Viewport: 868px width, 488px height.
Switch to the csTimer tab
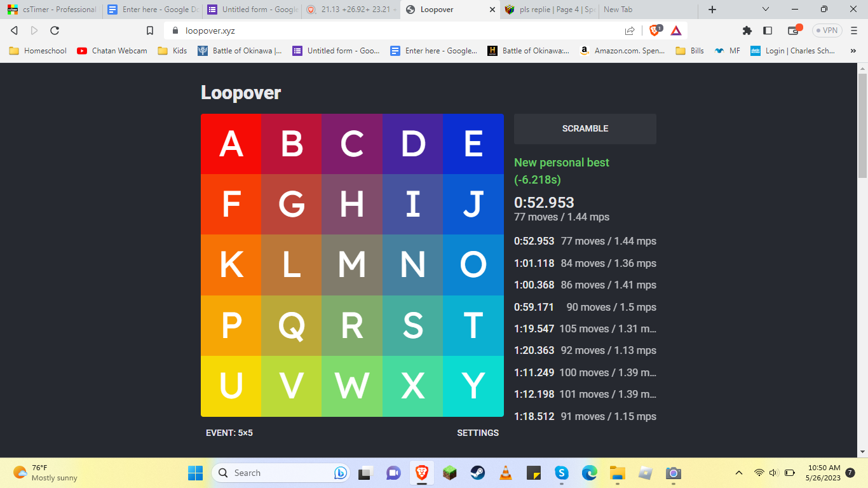(x=51, y=10)
